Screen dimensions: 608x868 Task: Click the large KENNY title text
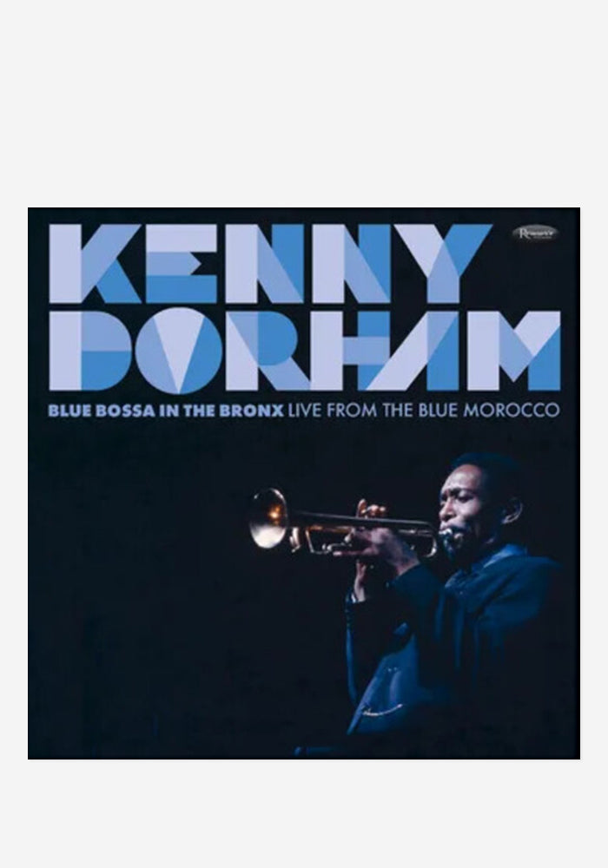point(270,264)
